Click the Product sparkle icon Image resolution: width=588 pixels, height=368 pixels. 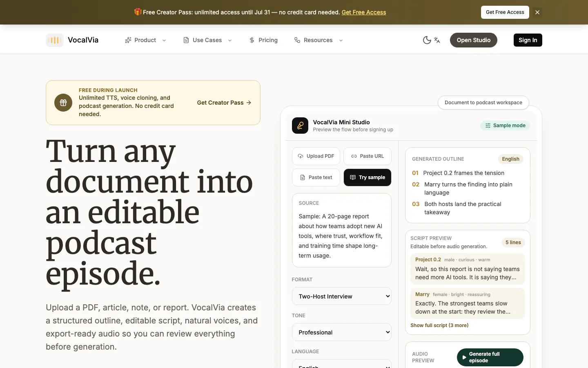point(128,40)
